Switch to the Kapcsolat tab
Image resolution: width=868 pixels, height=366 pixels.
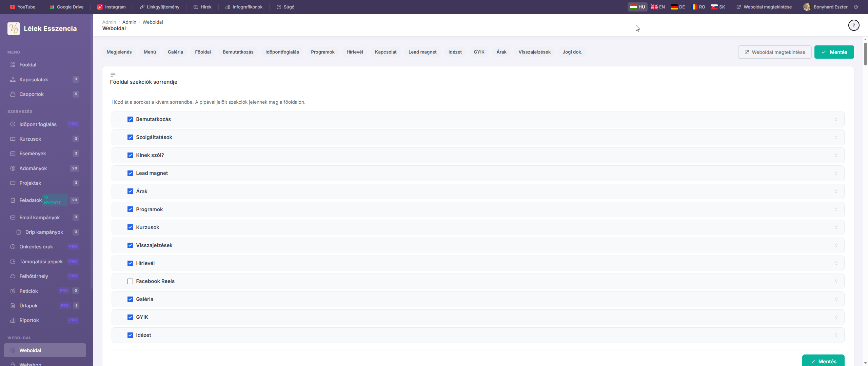coord(386,52)
